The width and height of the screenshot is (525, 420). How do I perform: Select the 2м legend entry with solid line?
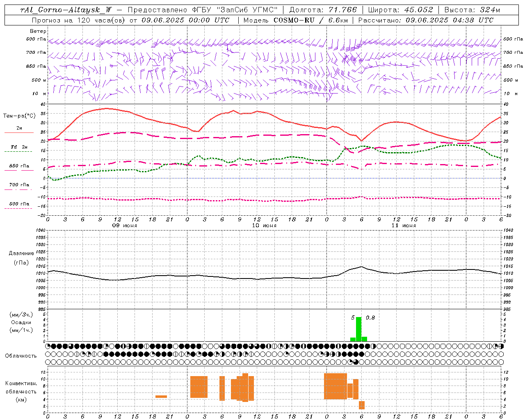click(x=19, y=128)
